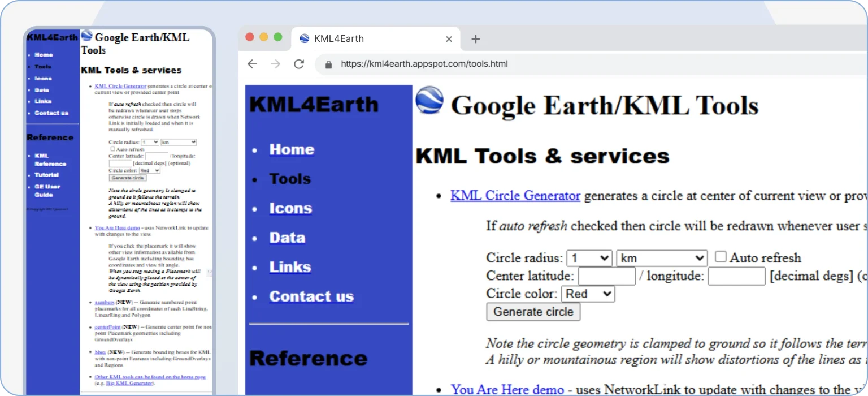
Task: Tick Auto refresh checkbox in small left preview
Action: [112, 149]
